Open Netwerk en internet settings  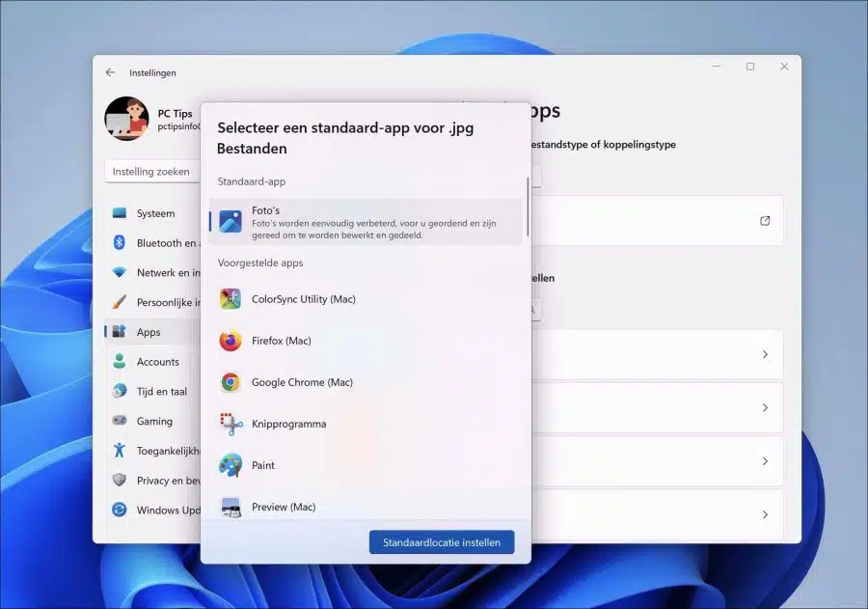coord(151,272)
